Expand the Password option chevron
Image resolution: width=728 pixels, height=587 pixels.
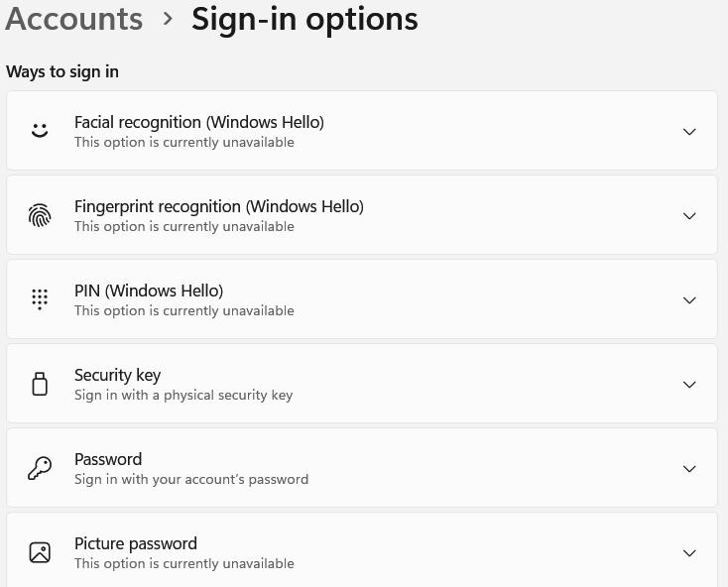tap(689, 469)
